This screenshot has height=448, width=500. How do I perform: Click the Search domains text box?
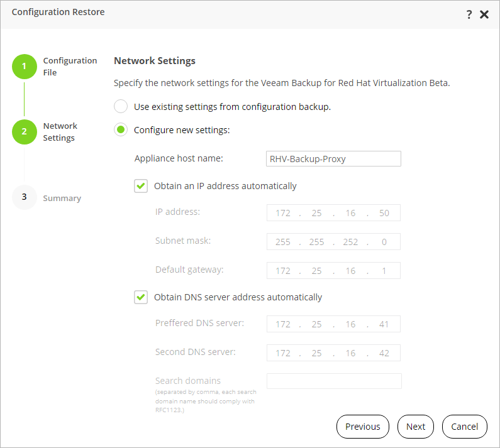click(333, 381)
